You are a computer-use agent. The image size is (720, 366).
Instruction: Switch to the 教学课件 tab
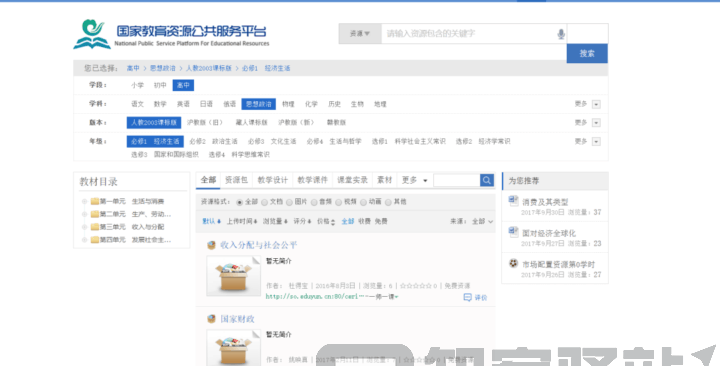click(313, 180)
